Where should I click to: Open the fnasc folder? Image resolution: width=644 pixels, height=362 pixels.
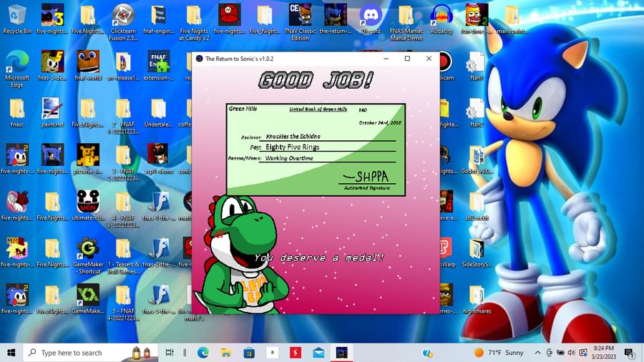click(x=17, y=112)
